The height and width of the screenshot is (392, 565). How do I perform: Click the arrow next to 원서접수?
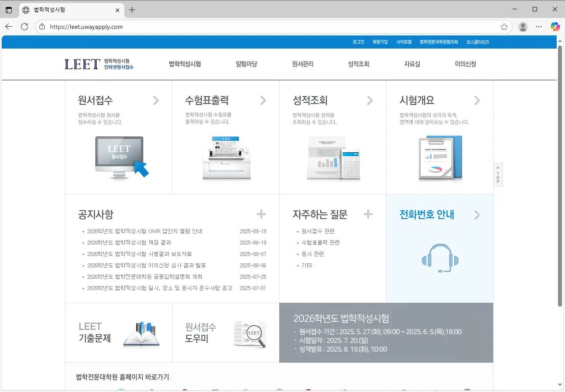point(156,101)
